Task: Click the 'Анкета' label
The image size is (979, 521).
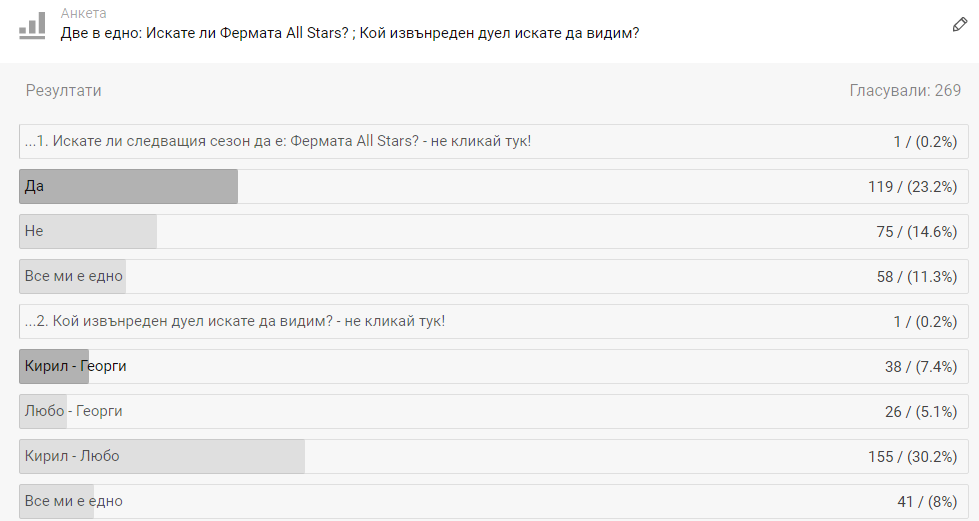Action: (83, 13)
